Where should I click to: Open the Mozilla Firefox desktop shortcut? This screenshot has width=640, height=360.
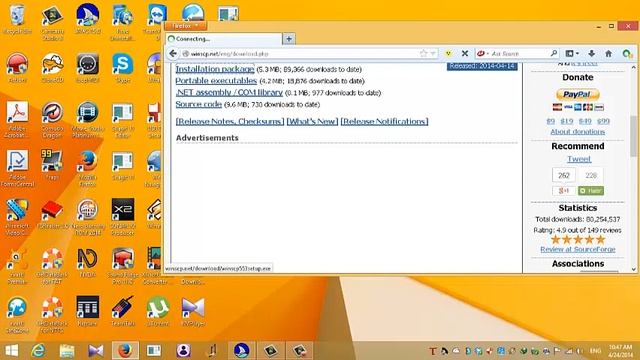[87, 167]
